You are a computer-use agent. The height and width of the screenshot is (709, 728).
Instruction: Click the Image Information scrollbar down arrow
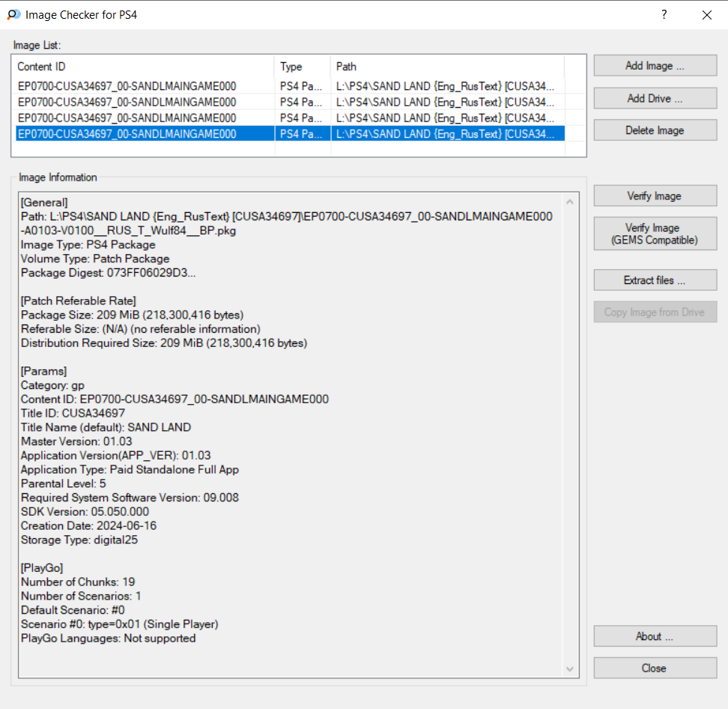pyautogui.click(x=571, y=669)
